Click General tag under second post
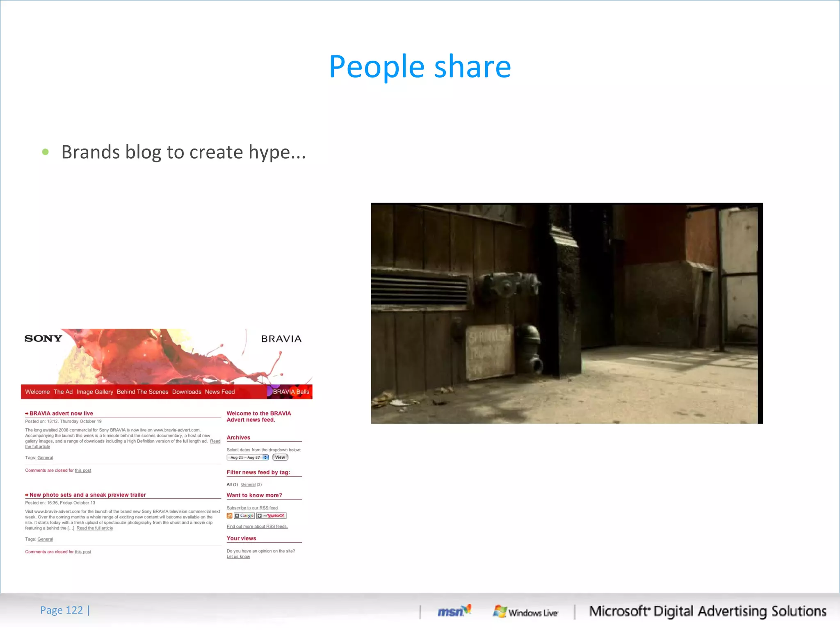Image resolution: width=840 pixels, height=630 pixels. point(45,539)
